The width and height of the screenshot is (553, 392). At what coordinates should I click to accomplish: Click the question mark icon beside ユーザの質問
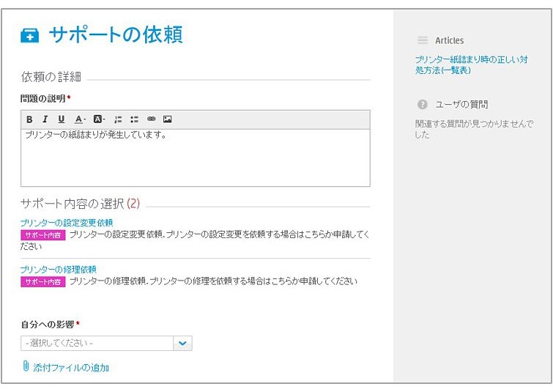(x=422, y=105)
